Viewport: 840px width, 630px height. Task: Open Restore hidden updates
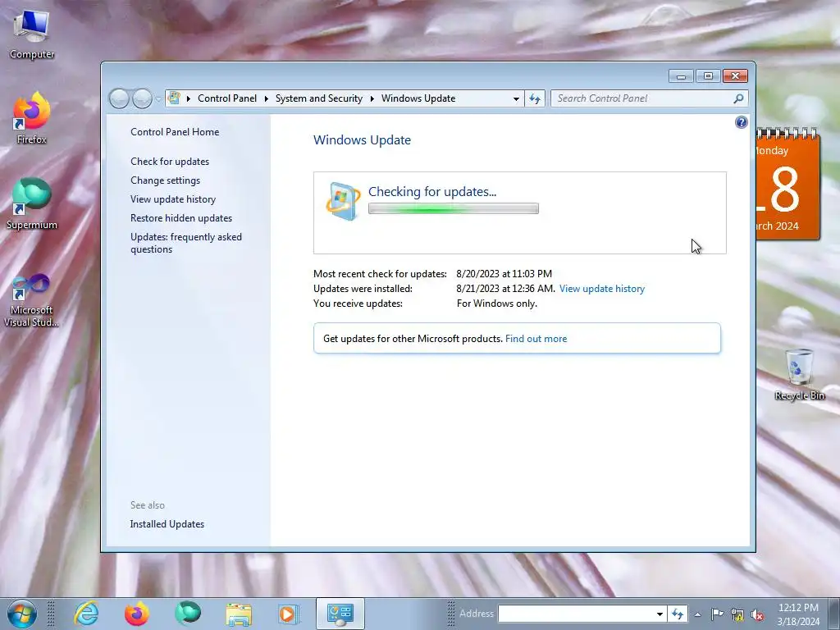(181, 218)
